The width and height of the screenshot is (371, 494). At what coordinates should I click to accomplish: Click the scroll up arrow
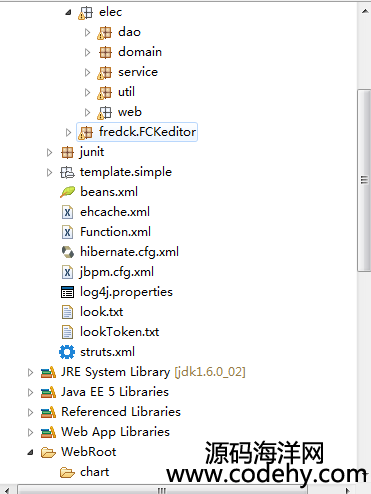[x=364, y=11]
